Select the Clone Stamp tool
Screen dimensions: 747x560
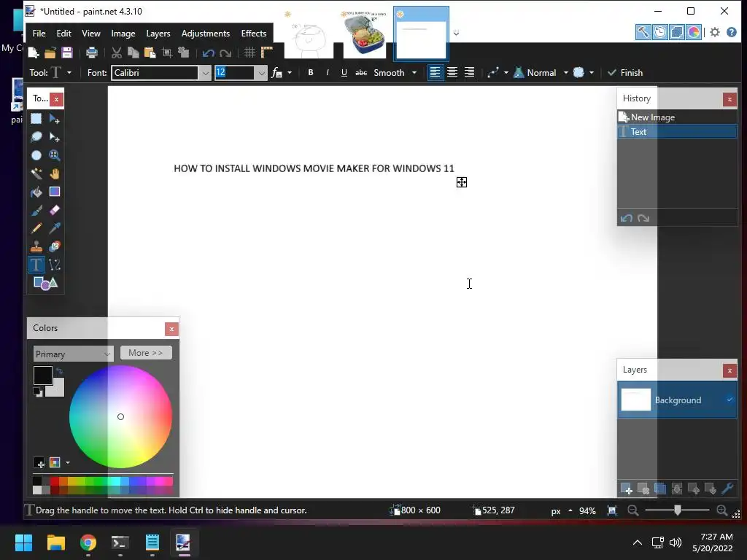(36, 246)
